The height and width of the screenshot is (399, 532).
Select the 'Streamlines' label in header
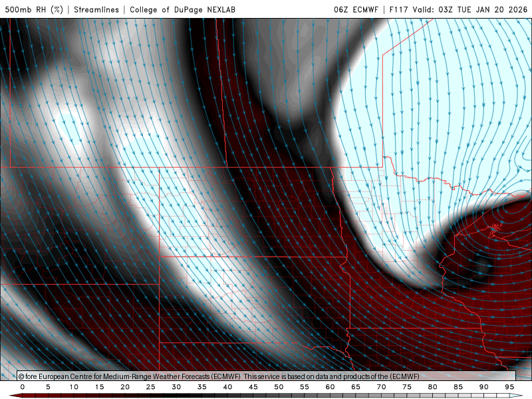[96, 9]
